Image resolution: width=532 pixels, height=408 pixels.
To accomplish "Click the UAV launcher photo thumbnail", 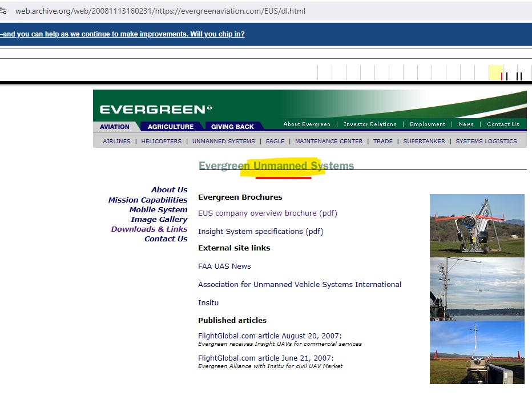I will 477,225.
